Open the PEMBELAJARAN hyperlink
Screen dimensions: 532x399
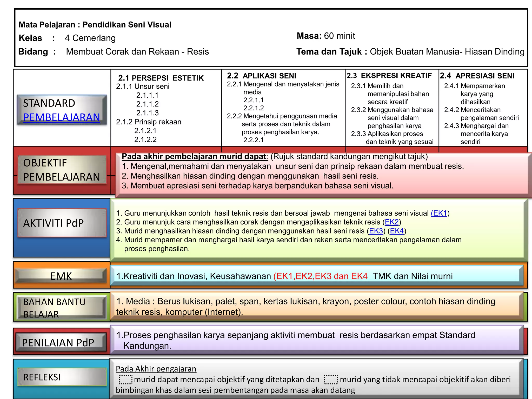point(62,117)
